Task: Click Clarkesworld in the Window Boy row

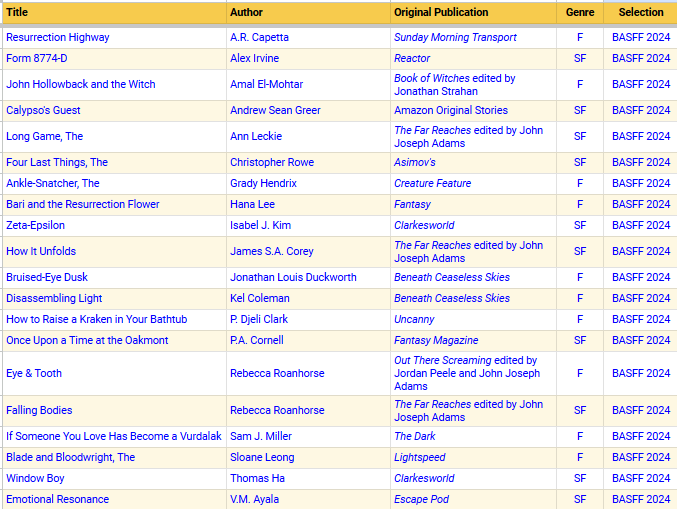Action: [424, 478]
